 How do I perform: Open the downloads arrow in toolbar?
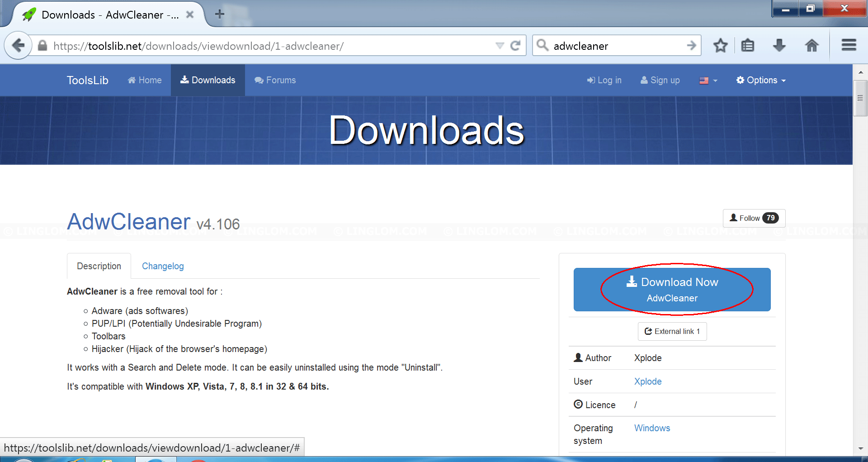coord(779,45)
